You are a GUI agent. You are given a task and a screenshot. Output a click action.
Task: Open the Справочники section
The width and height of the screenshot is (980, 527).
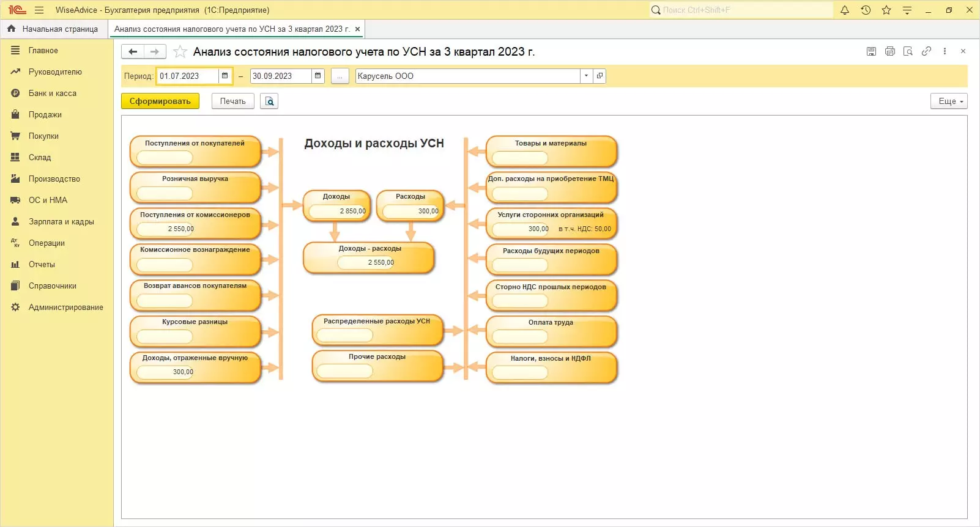53,286
